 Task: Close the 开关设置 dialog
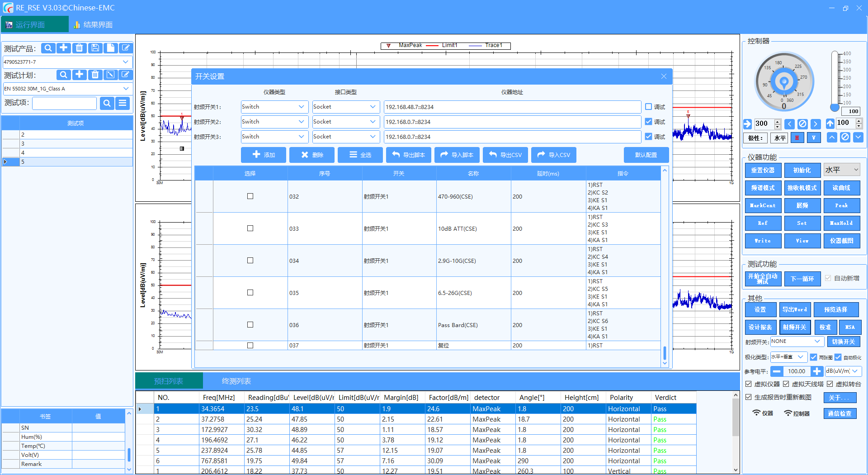(x=664, y=76)
